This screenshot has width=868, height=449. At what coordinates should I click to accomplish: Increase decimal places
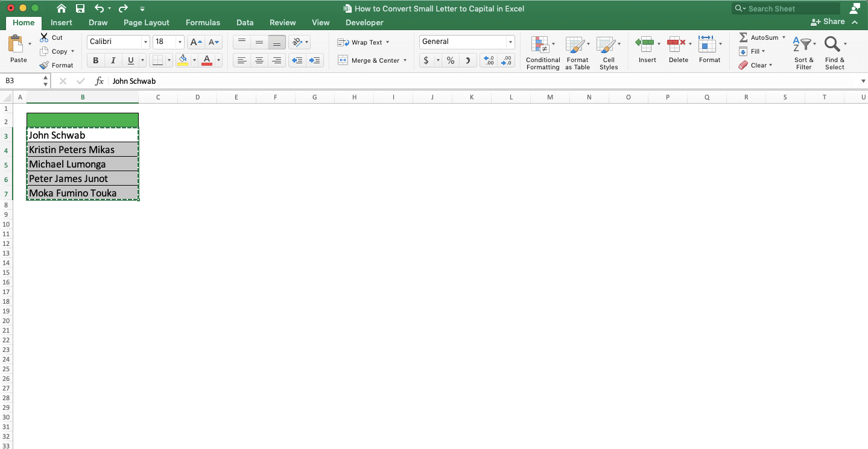tap(489, 60)
